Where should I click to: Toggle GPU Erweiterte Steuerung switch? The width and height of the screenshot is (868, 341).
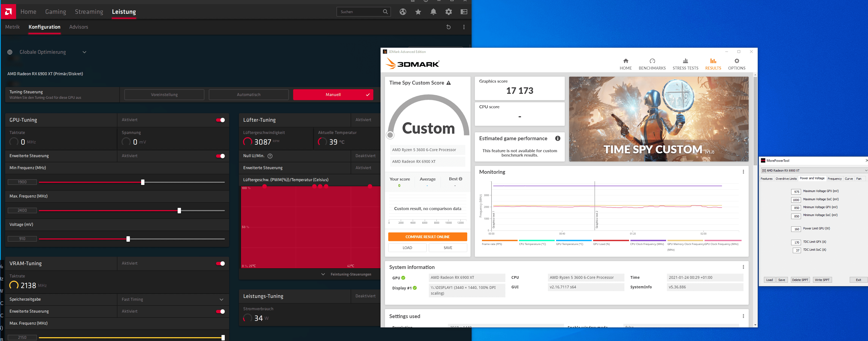point(220,156)
